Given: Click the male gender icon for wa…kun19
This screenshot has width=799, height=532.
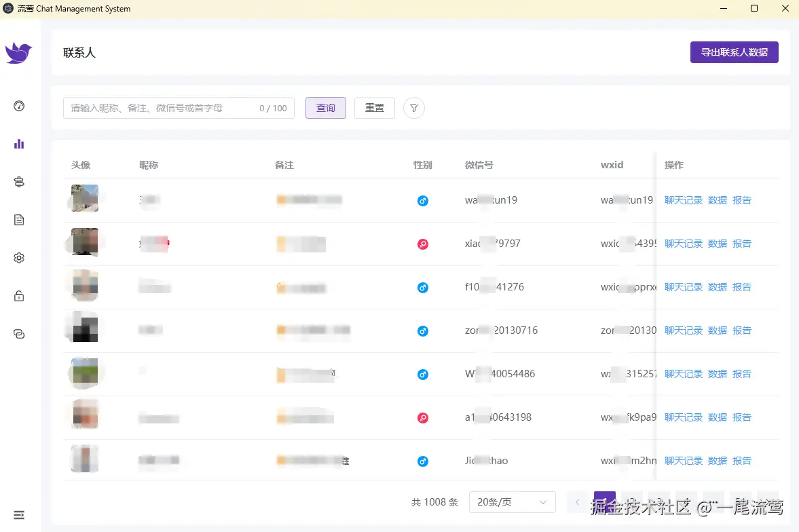Looking at the screenshot, I should (422, 201).
